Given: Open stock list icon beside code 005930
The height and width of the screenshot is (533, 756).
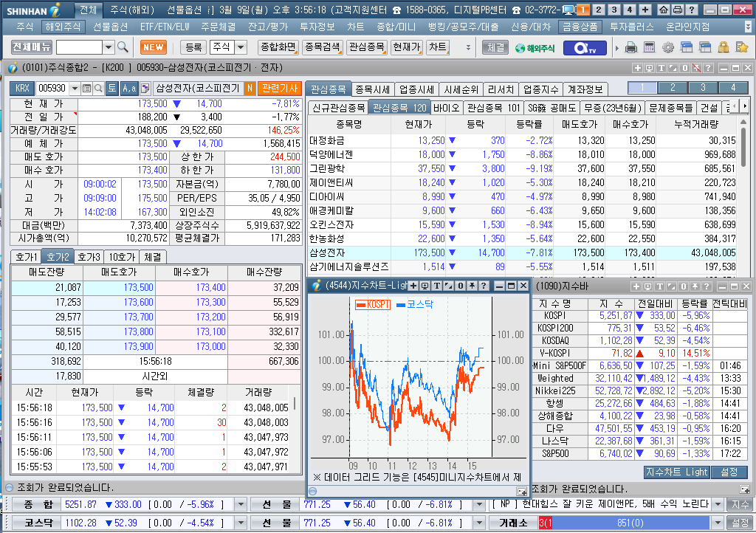Looking at the screenshot, I should [87, 88].
